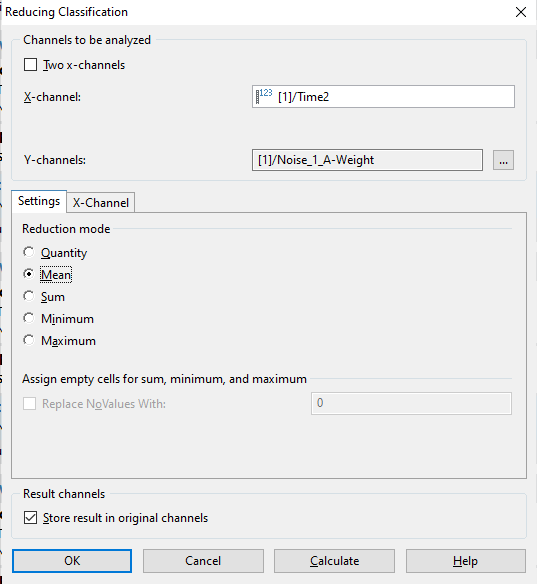The width and height of the screenshot is (537, 584).
Task: Click the NoValues replacement value field
Action: [x=411, y=403]
